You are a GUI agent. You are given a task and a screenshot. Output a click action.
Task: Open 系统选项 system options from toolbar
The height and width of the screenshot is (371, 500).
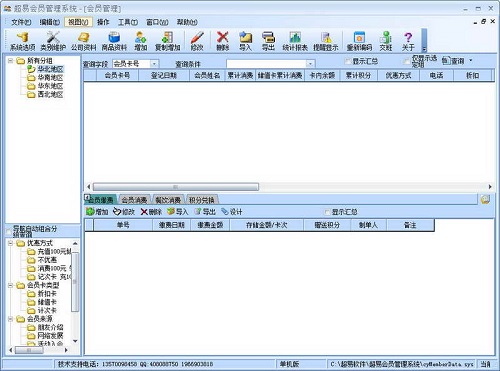(x=22, y=41)
